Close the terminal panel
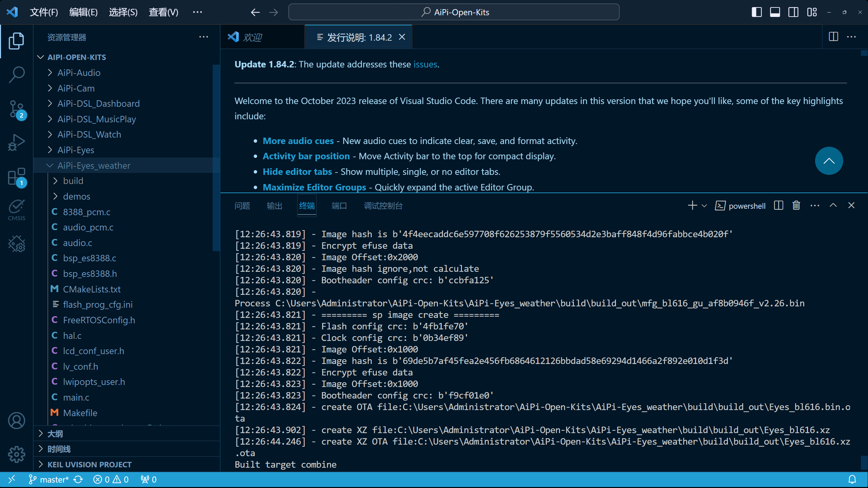Image resolution: width=868 pixels, height=488 pixels. pos(851,205)
